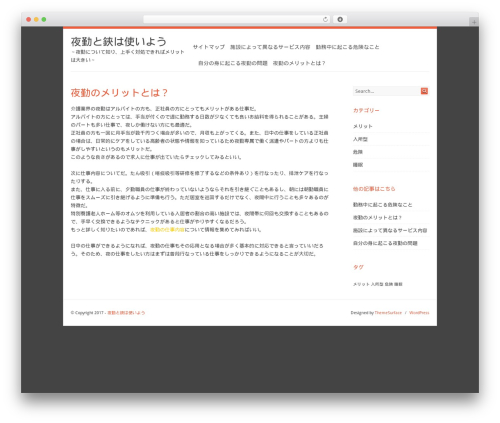Screen dimensions: 500x423
Task: Visit the ThemeSurface footer link
Action: click(x=388, y=313)
